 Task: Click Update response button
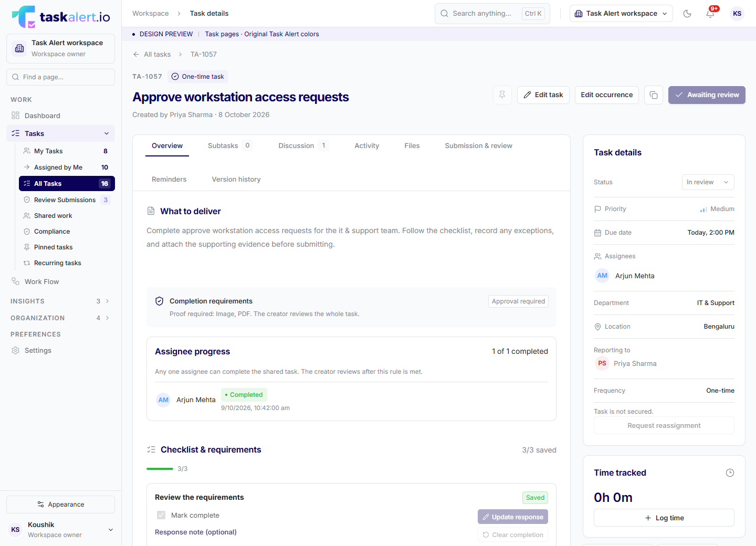coord(513,517)
